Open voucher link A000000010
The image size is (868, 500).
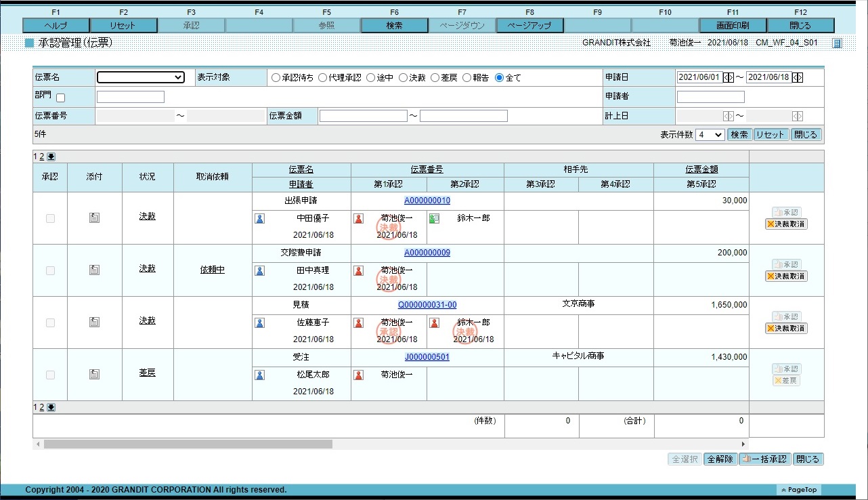pos(427,201)
